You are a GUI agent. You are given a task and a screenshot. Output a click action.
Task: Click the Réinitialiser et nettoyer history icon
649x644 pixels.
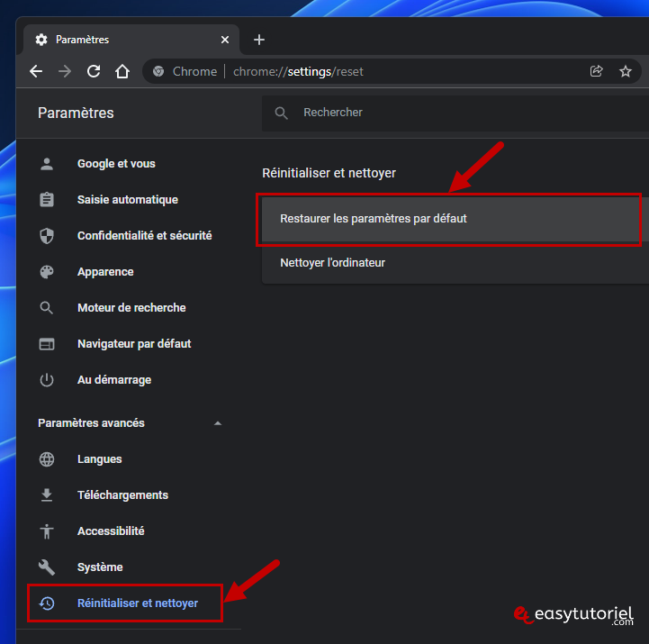pos(47,603)
